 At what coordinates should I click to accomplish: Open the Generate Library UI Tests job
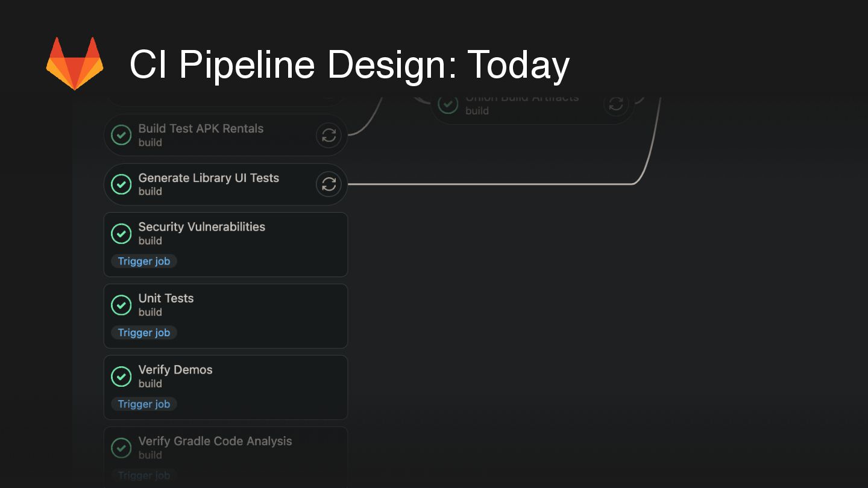(209, 178)
